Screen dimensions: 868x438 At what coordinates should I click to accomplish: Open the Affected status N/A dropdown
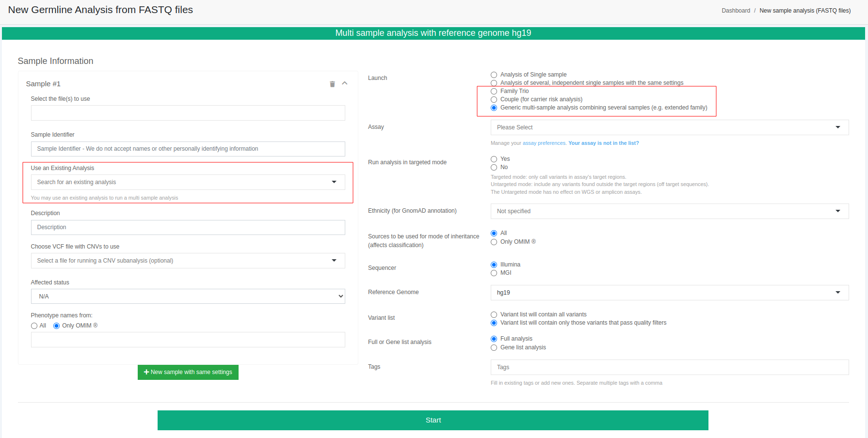click(x=188, y=296)
